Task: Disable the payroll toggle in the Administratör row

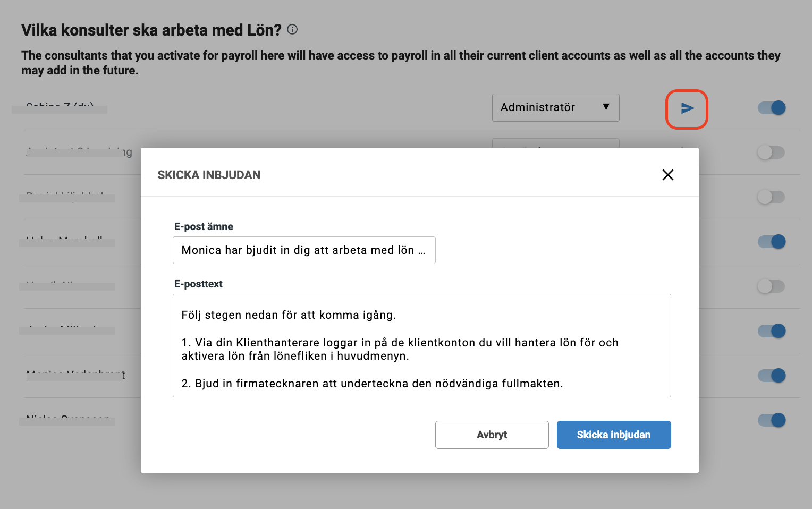Action: point(772,108)
